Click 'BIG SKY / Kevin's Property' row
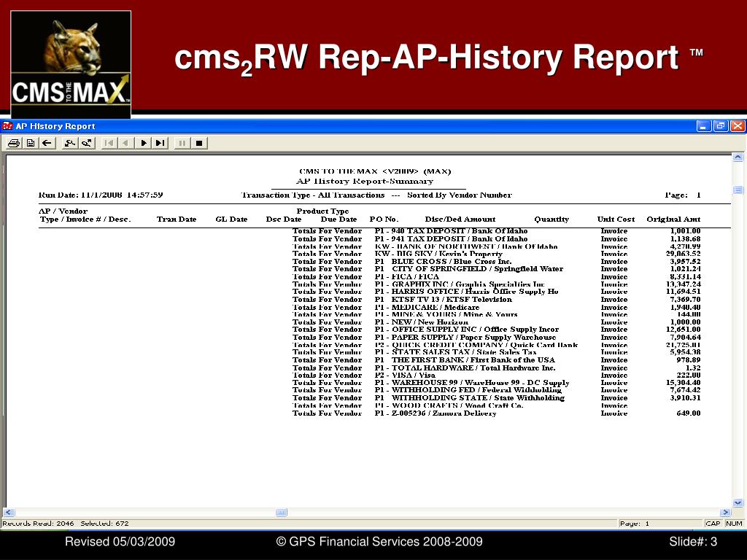The image size is (747, 560). (x=496, y=254)
